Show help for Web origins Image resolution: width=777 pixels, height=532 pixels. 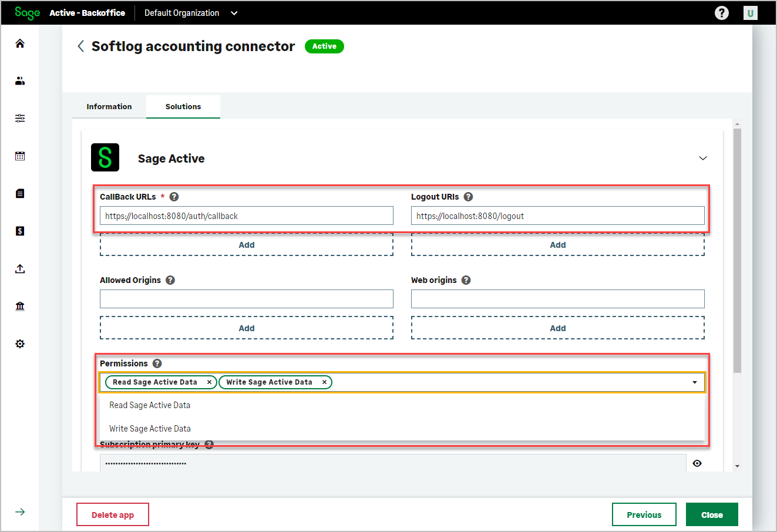point(466,280)
